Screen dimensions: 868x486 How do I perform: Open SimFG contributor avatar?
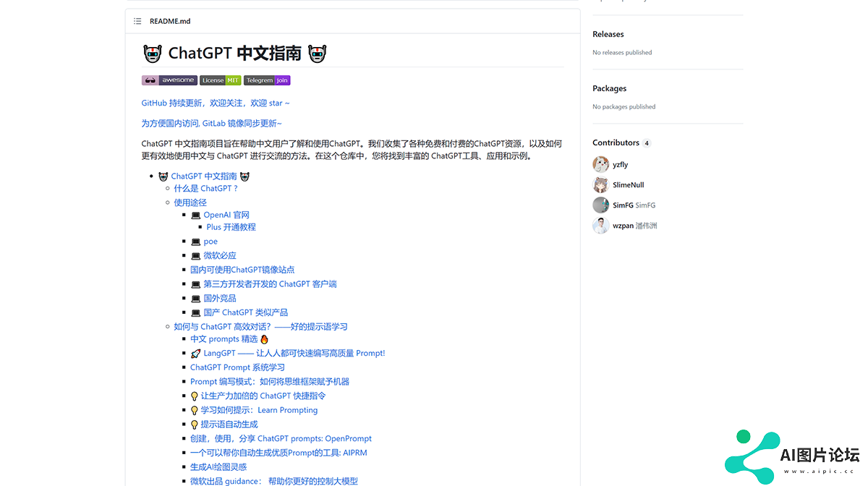tap(600, 205)
